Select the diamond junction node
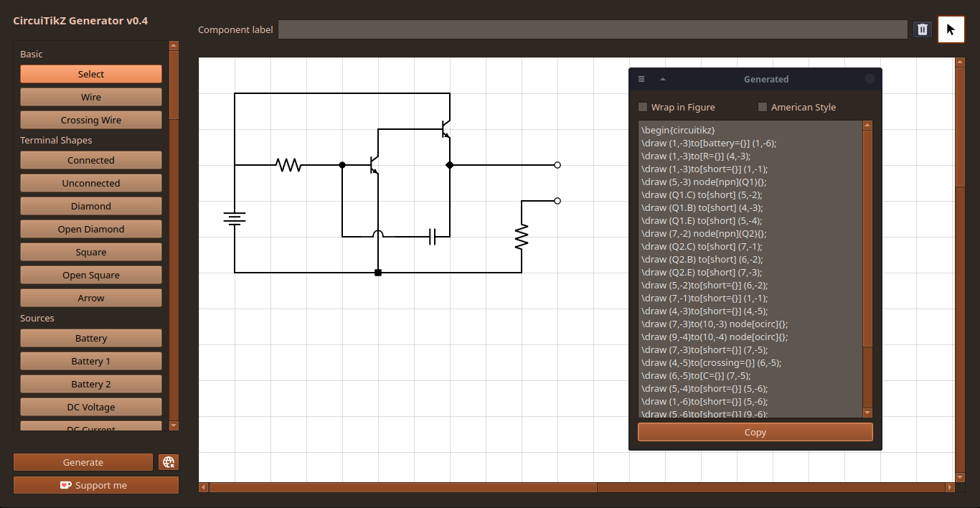This screenshot has height=508, width=980. (450, 165)
